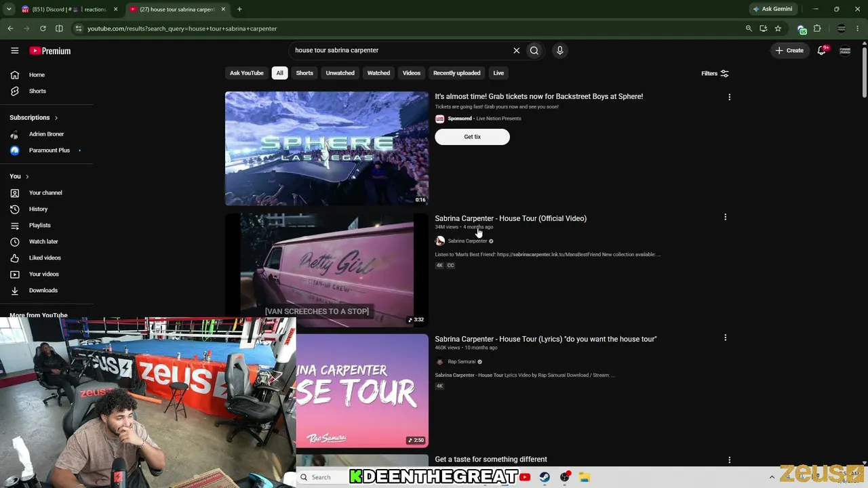Select the Ask YouTube chip
Screen dimensions: 868x488
246,73
